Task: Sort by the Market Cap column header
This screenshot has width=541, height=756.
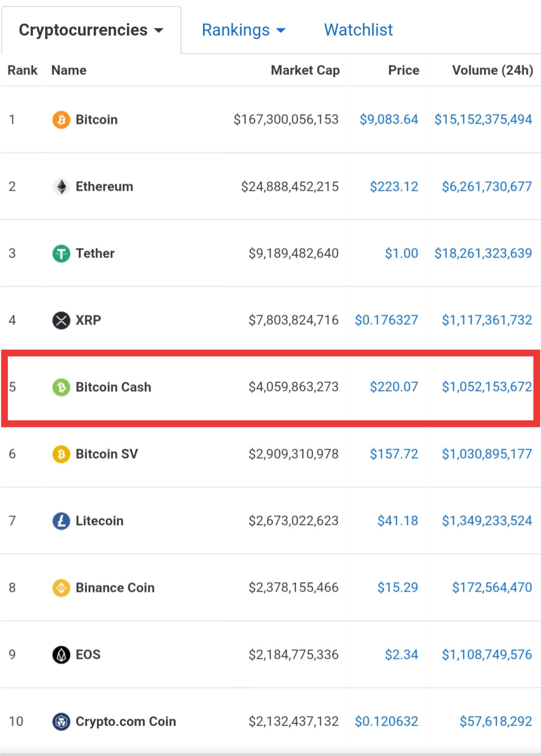Action: pos(305,70)
